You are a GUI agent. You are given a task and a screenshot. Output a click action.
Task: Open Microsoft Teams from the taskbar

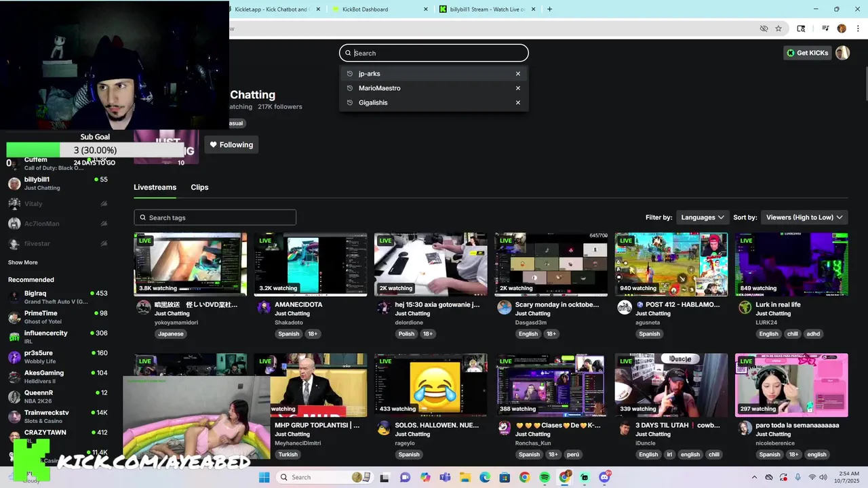[x=445, y=477]
